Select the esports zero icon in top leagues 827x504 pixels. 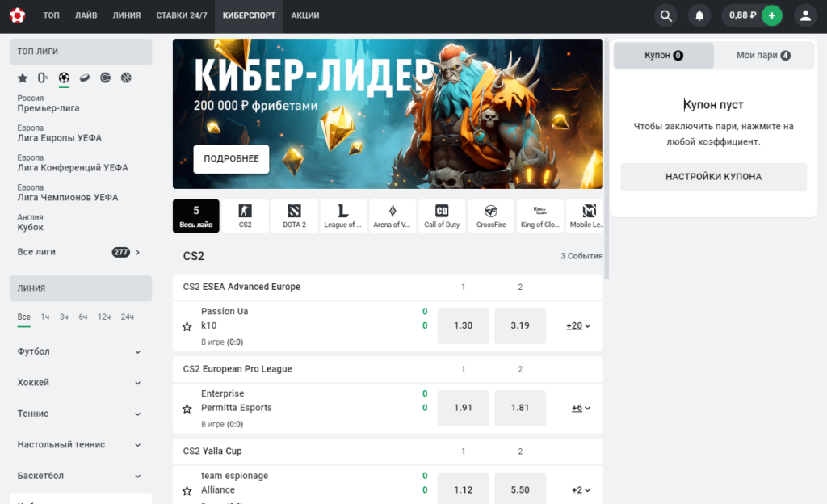pyautogui.click(x=43, y=78)
